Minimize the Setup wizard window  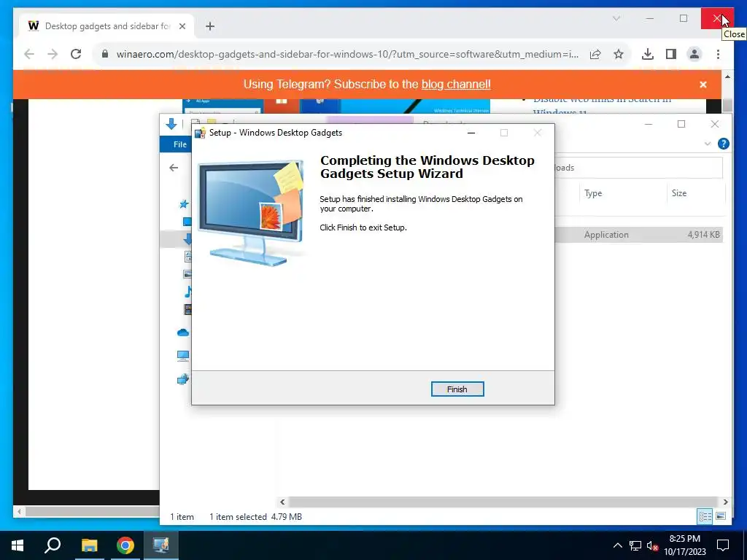[471, 133]
